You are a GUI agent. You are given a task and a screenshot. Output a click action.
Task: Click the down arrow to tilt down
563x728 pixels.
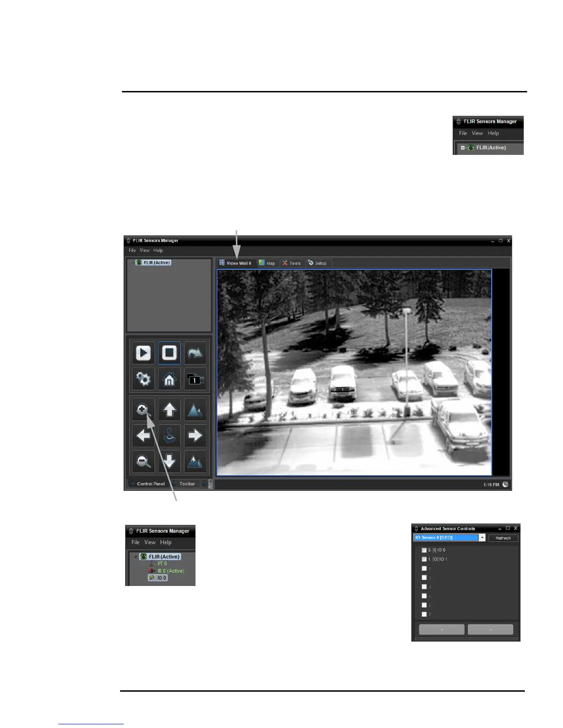(x=169, y=461)
